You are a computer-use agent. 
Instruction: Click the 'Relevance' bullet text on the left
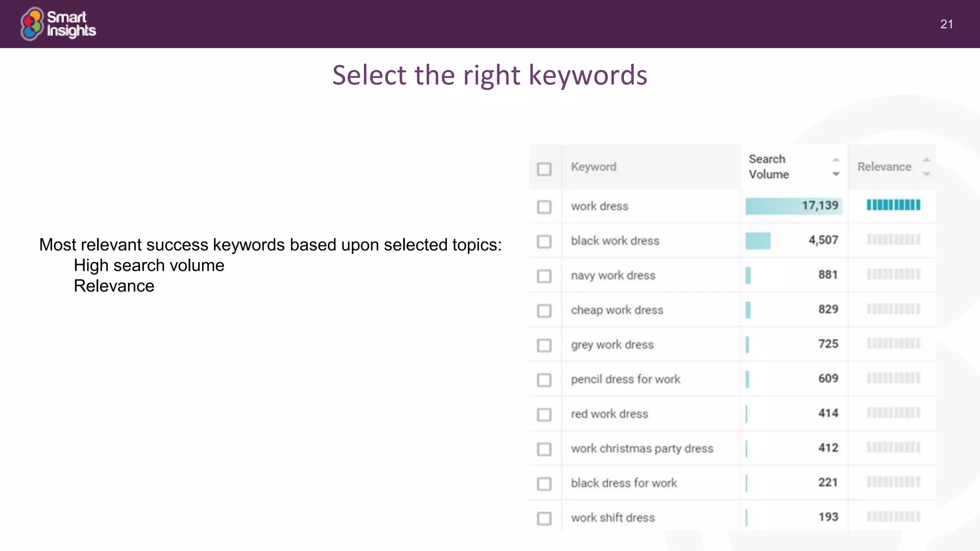[114, 286]
